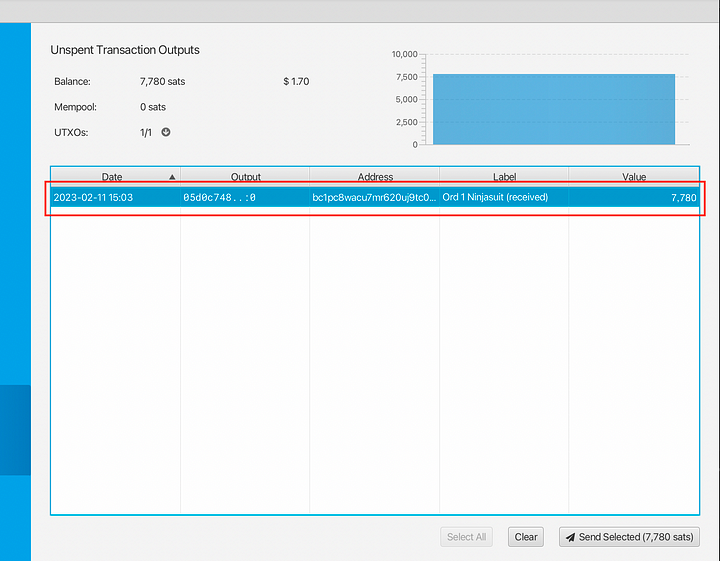The height and width of the screenshot is (561, 720).
Task: Select the value cell 7,780 in the table
Action: [634, 197]
